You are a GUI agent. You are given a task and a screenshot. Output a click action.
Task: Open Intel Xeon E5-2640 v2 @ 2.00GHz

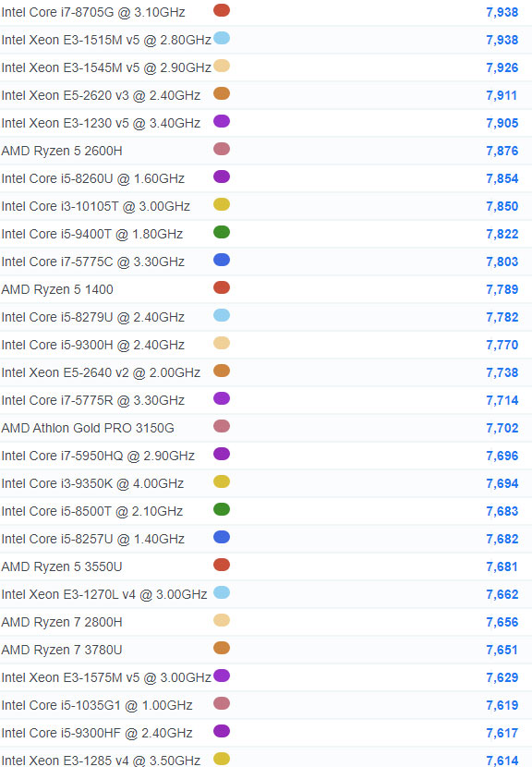[x=101, y=372]
